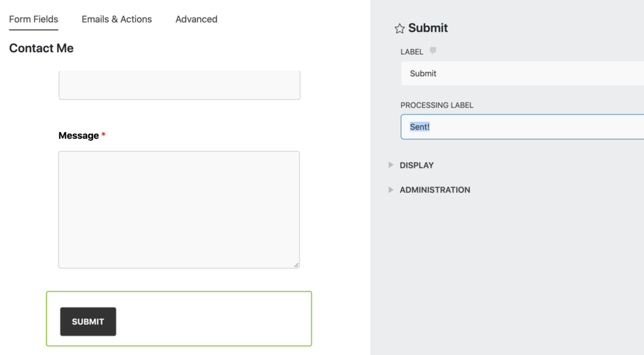
Task: Click the Submit panel heading text
Action: 428,28
